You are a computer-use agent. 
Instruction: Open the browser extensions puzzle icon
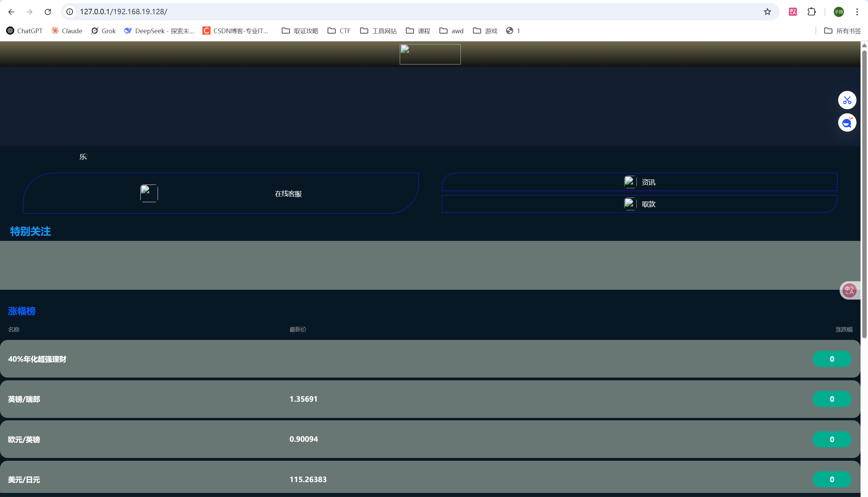pos(811,12)
